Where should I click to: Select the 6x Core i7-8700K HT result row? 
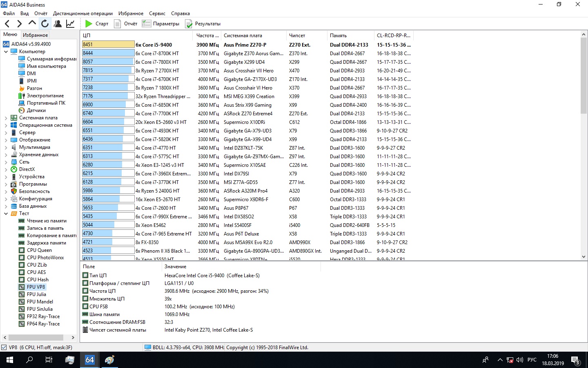coord(247,53)
